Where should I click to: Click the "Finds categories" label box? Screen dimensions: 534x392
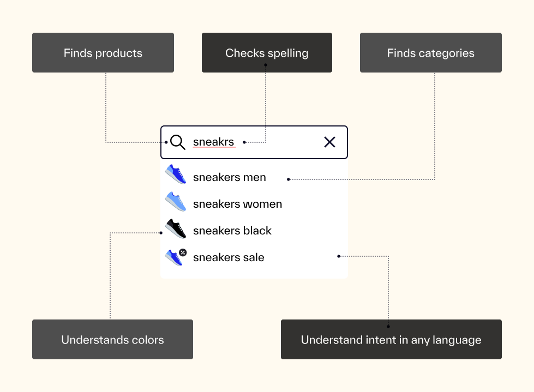[430, 53]
